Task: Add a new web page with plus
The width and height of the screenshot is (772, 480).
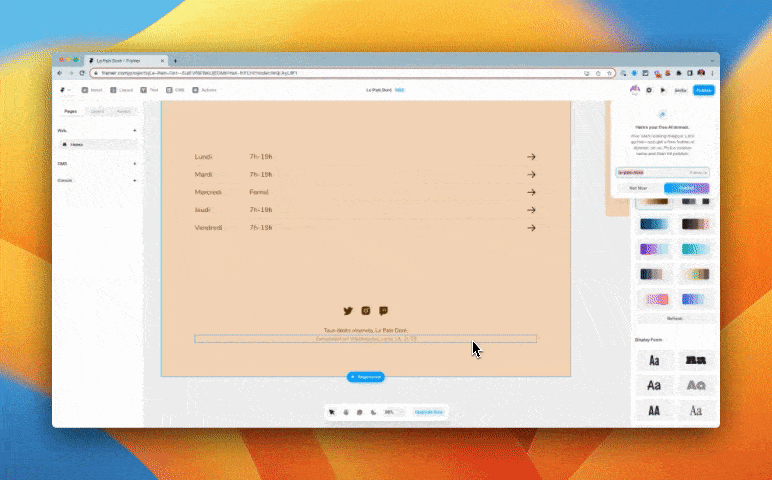Action: coord(135,130)
